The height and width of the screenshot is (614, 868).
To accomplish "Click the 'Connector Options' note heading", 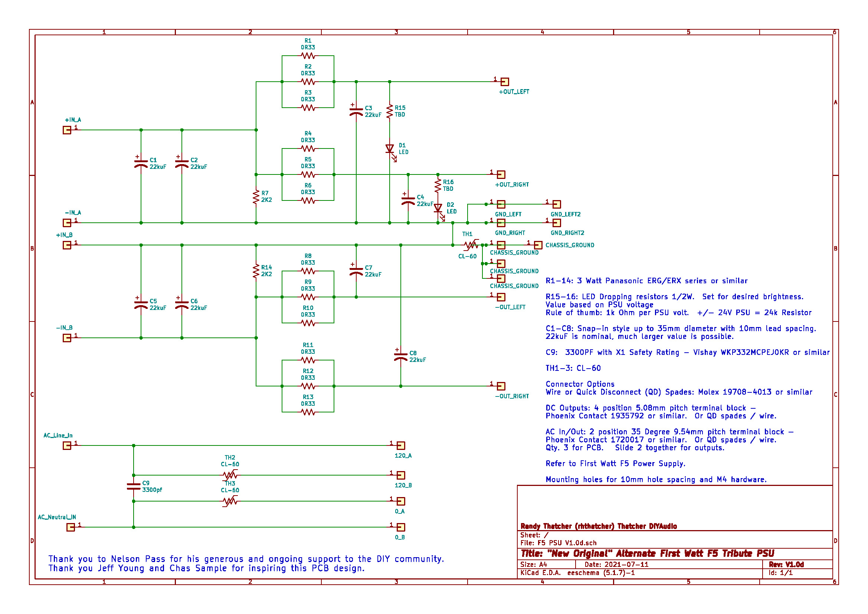I will point(580,384).
